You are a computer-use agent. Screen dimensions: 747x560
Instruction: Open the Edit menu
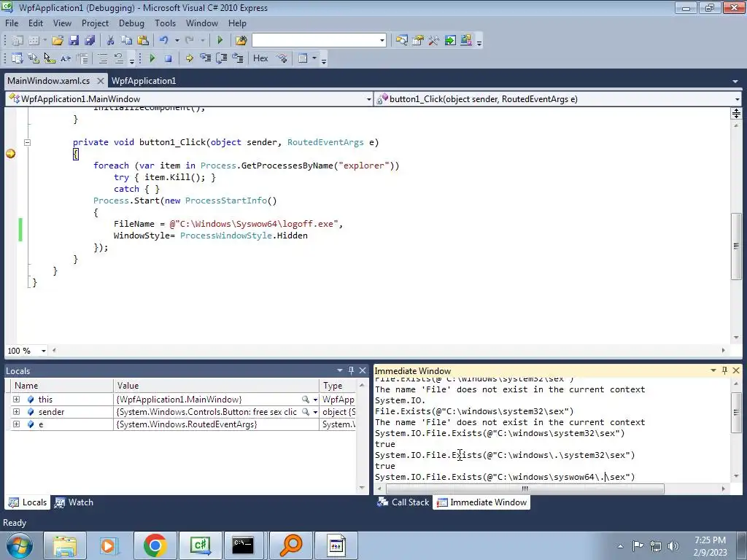click(x=35, y=23)
